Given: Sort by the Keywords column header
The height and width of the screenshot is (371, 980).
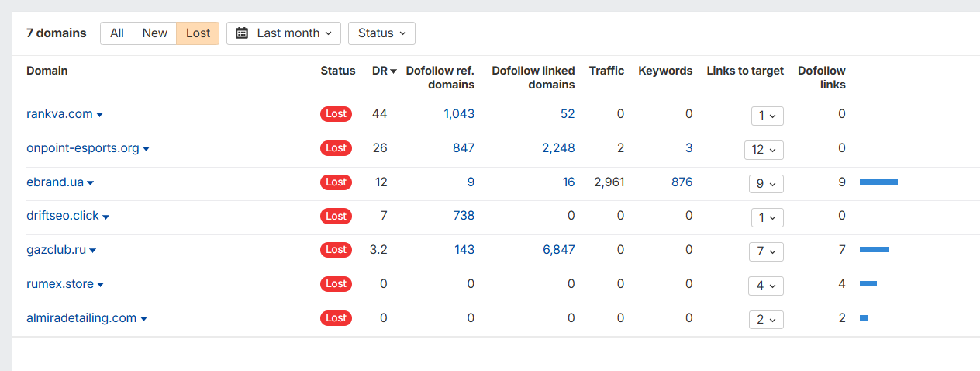Looking at the screenshot, I should pyautogui.click(x=665, y=71).
